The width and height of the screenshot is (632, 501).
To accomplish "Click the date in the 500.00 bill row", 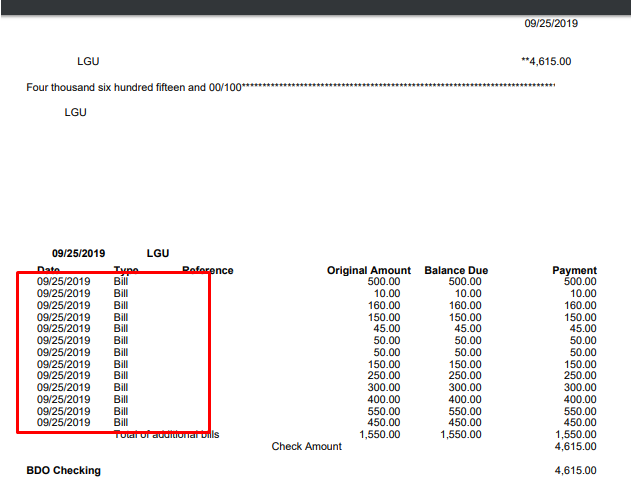I will point(64,281).
